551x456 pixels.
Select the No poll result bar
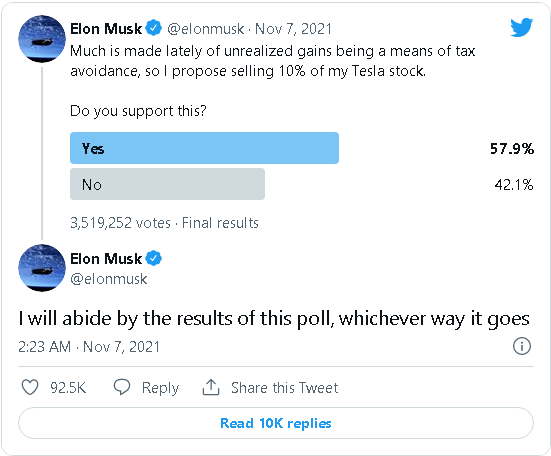[x=167, y=184]
